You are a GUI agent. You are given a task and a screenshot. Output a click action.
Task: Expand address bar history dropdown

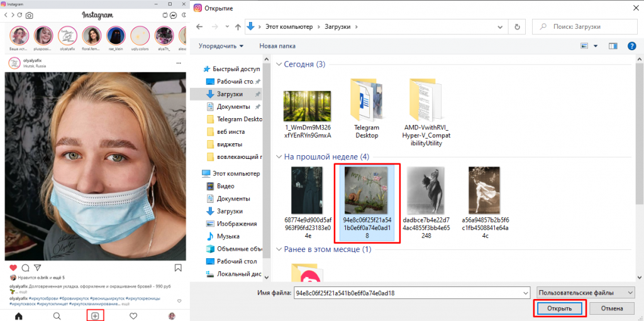coord(500,27)
